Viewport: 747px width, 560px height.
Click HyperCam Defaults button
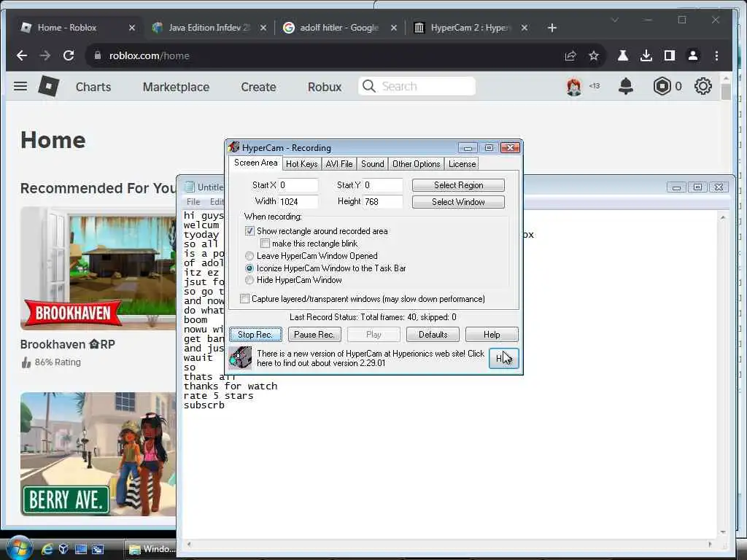point(433,334)
